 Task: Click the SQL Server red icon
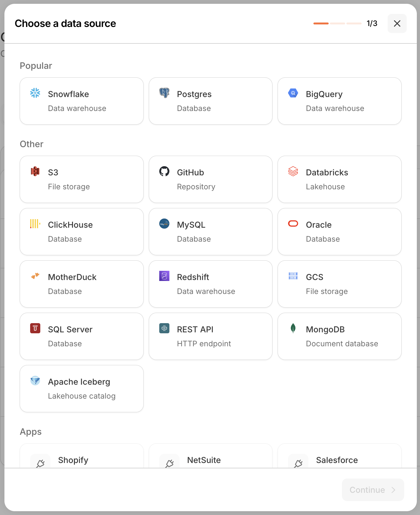tap(35, 328)
